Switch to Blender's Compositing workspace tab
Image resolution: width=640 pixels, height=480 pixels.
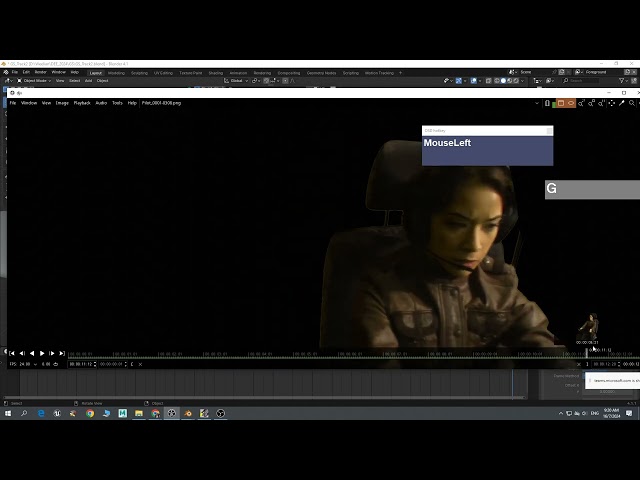[289, 73]
